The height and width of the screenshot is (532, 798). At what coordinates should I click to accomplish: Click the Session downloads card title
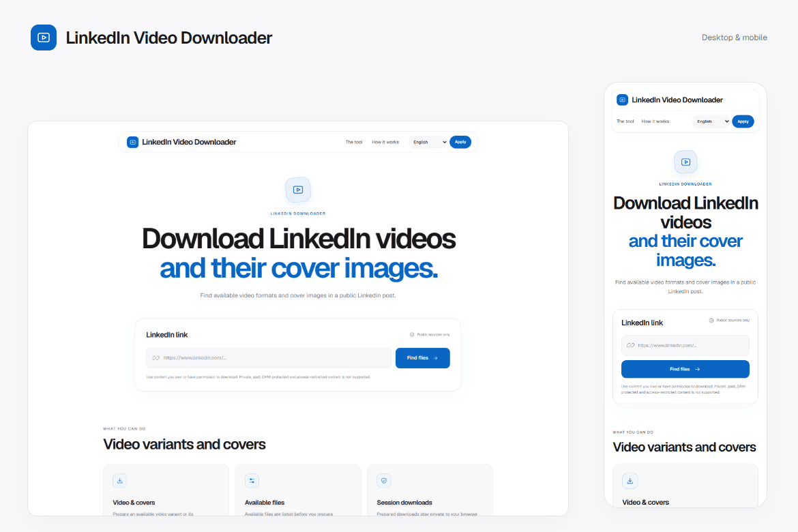404,503
